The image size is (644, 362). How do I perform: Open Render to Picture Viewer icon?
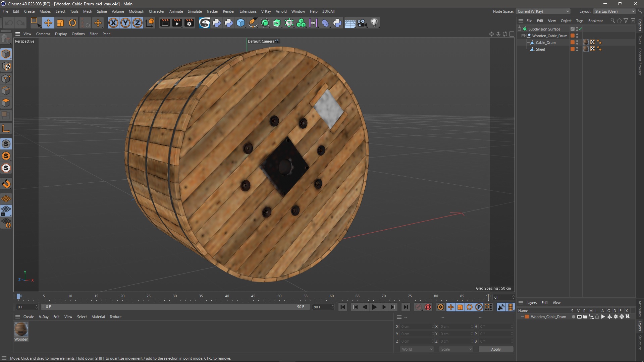pos(177,23)
